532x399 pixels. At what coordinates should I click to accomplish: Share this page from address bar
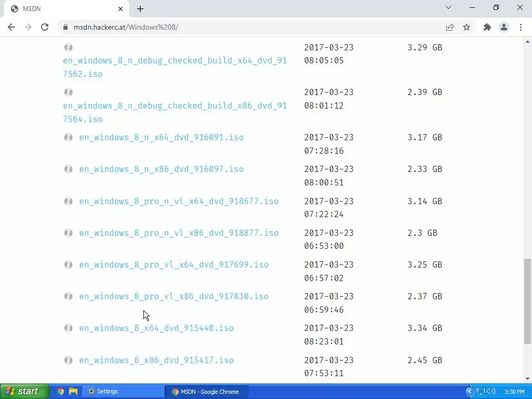point(450,27)
